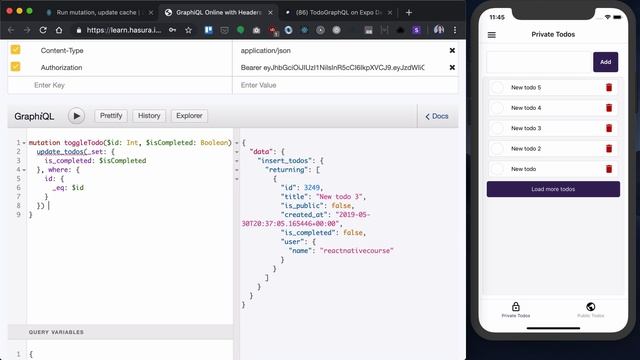This screenshot has height=360, width=640.
Task: Open a new browser tab
Action: pos(409,13)
